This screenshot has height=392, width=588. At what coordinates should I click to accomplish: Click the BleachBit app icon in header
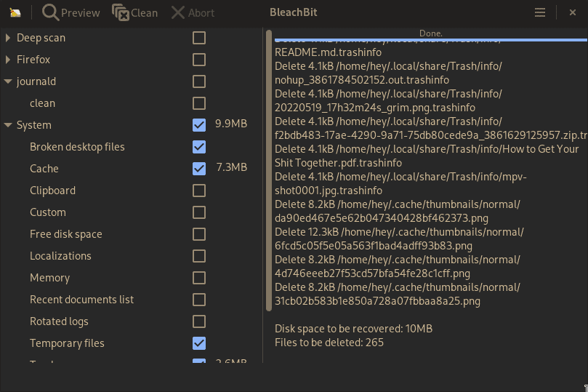tap(15, 12)
